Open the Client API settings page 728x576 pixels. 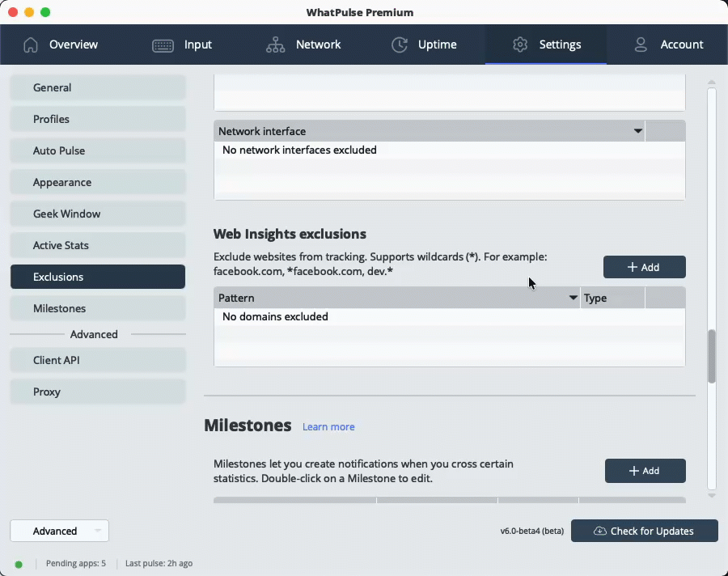click(x=97, y=360)
